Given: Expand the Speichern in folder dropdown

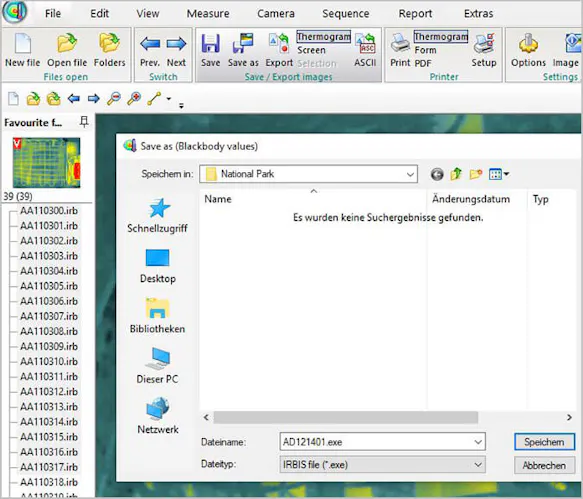Looking at the screenshot, I should pyautogui.click(x=410, y=174).
